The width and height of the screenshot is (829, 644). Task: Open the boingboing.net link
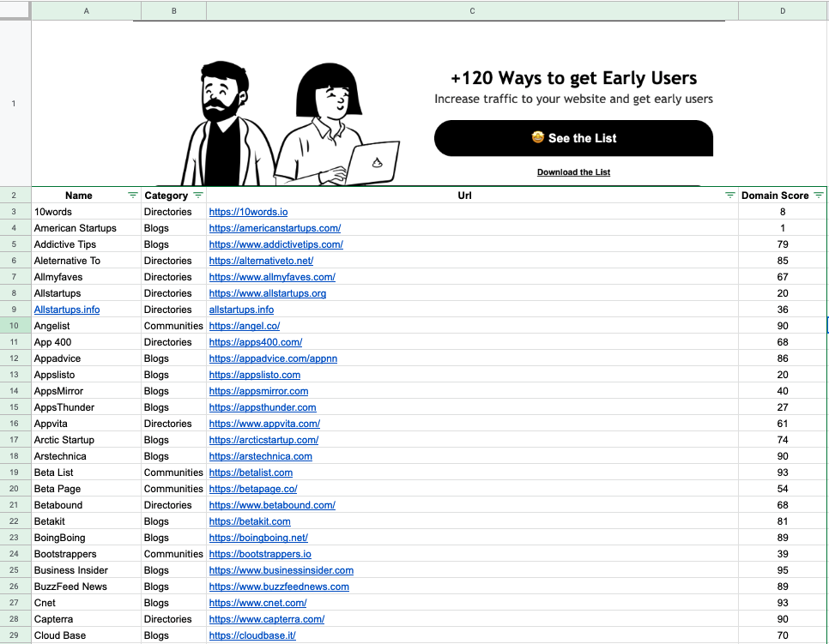(258, 538)
